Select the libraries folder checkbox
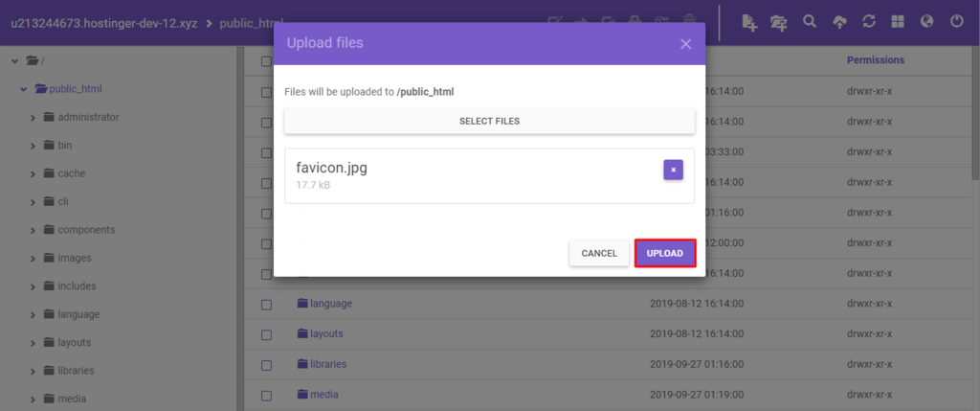 [267, 364]
